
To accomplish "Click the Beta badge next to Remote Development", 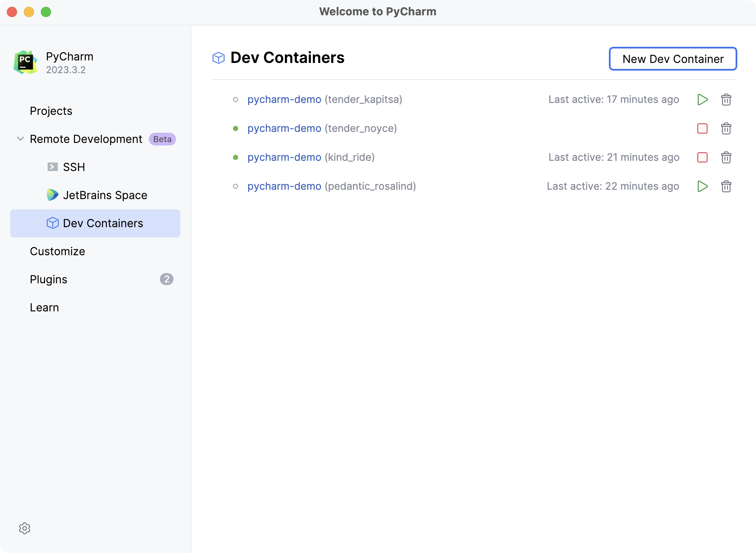I will (162, 139).
